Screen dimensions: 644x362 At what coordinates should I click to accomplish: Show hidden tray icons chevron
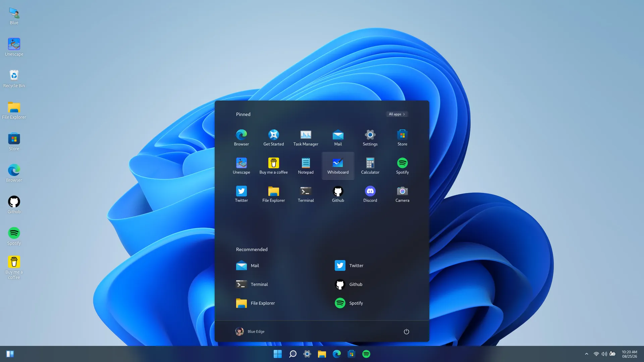[x=587, y=354]
